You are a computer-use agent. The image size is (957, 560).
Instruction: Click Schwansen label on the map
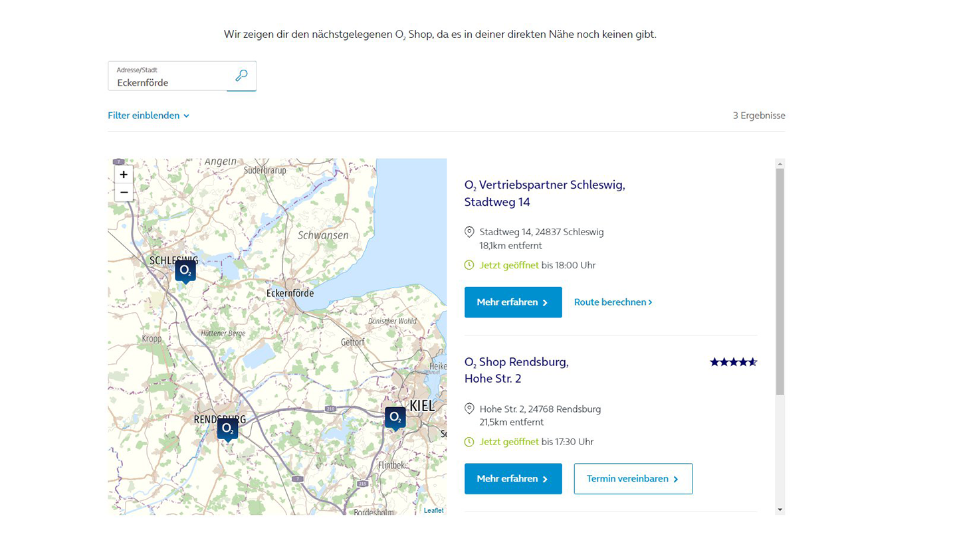(x=323, y=235)
